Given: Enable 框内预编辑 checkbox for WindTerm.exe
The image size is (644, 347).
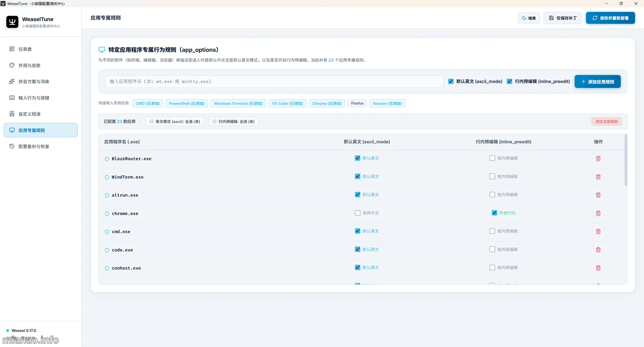Looking at the screenshot, I should click(x=492, y=176).
